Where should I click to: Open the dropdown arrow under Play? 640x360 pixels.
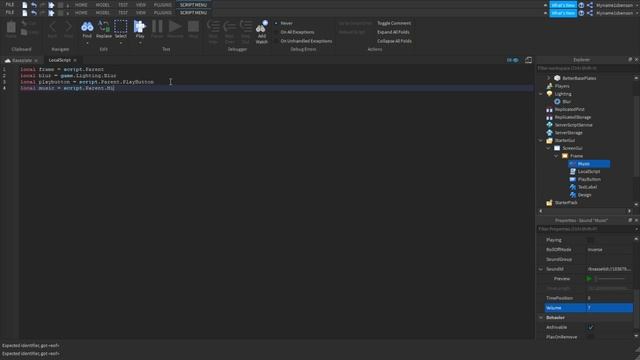(140, 43)
